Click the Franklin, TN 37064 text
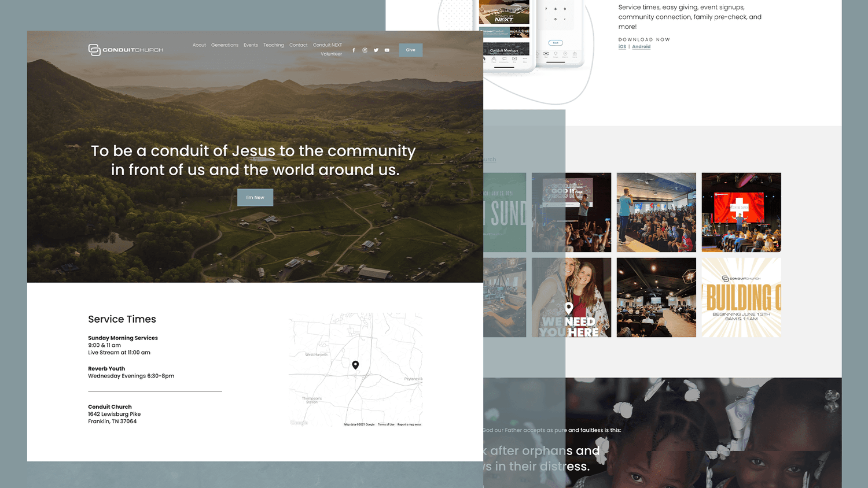The image size is (868, 488). pos(112,422)
